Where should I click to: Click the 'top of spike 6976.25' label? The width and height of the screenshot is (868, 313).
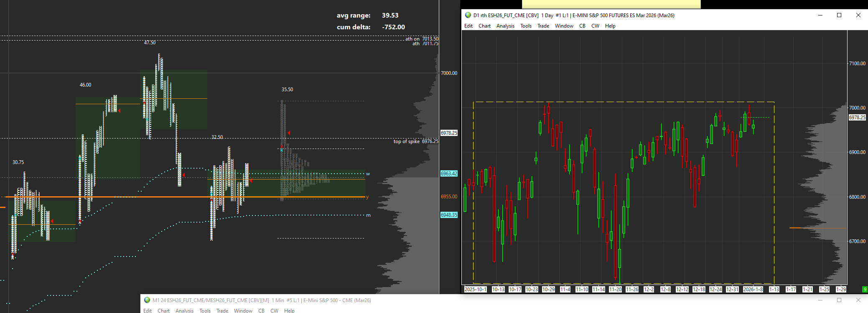416,141
